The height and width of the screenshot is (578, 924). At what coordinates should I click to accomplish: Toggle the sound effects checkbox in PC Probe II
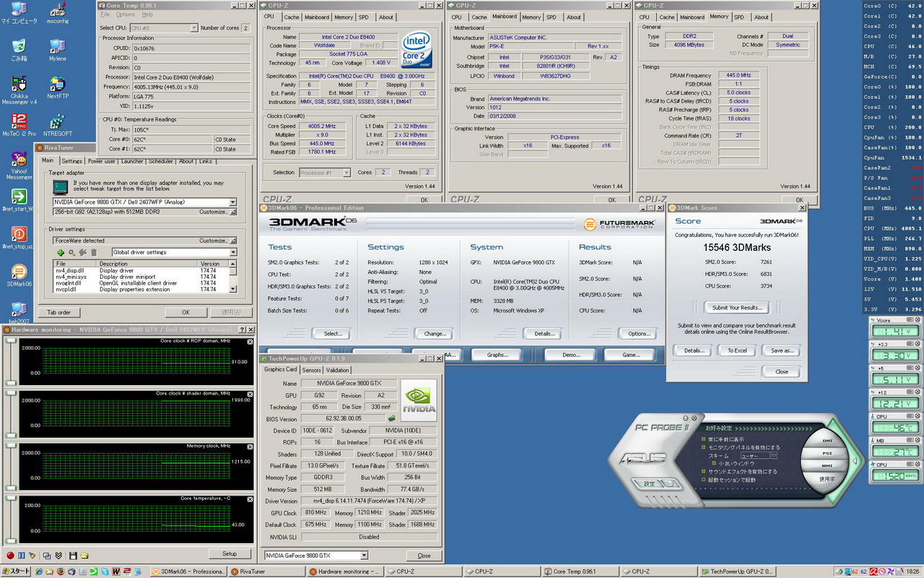point(702,471)
